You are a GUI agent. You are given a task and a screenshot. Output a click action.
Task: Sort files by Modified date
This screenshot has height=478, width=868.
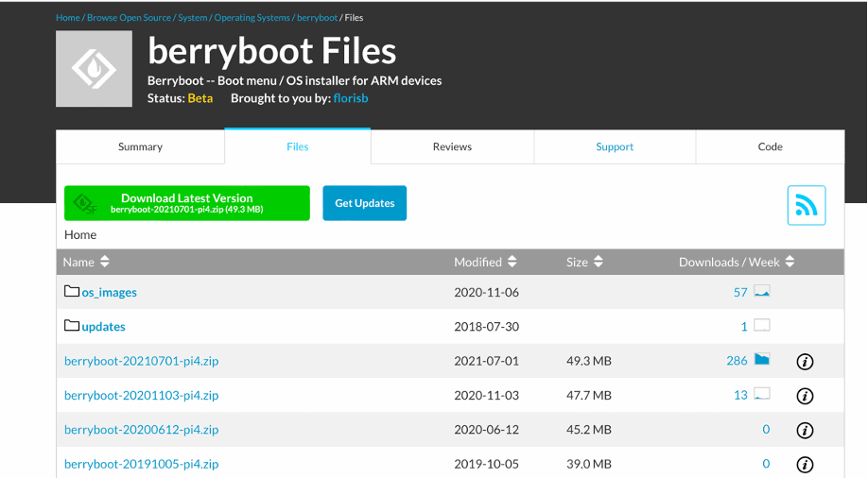(485, 262)
